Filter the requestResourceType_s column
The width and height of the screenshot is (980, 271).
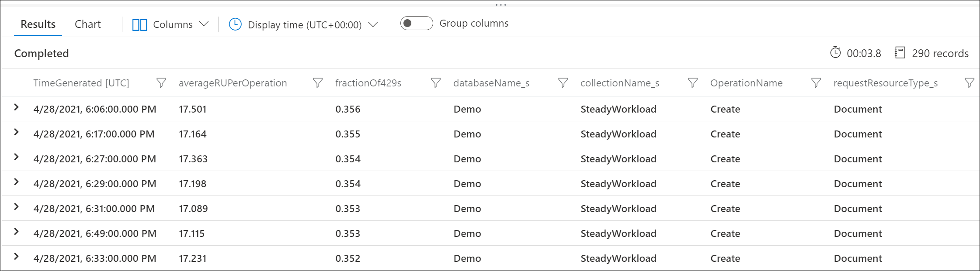click(969, 83)
